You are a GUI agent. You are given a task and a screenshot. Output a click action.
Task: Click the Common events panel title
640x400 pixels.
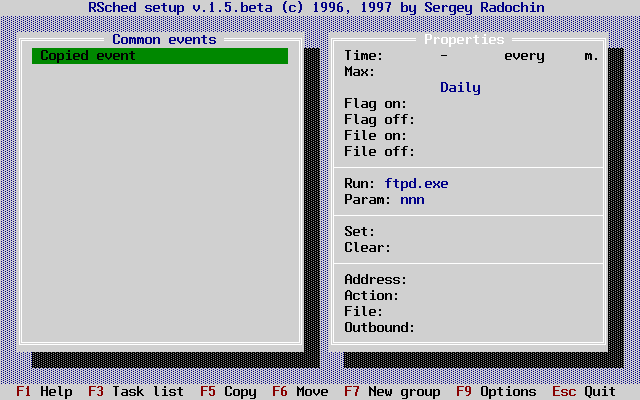coord(164,40)
